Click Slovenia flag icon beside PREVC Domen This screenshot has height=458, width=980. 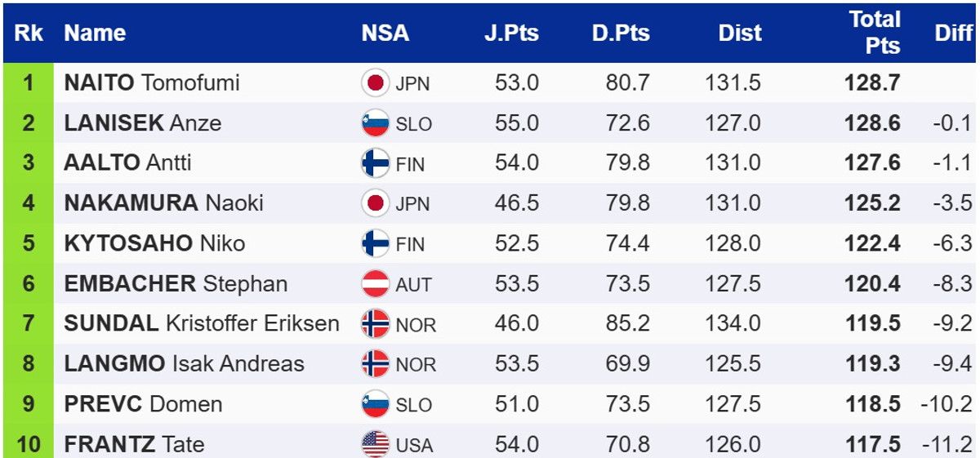(376, 404)
